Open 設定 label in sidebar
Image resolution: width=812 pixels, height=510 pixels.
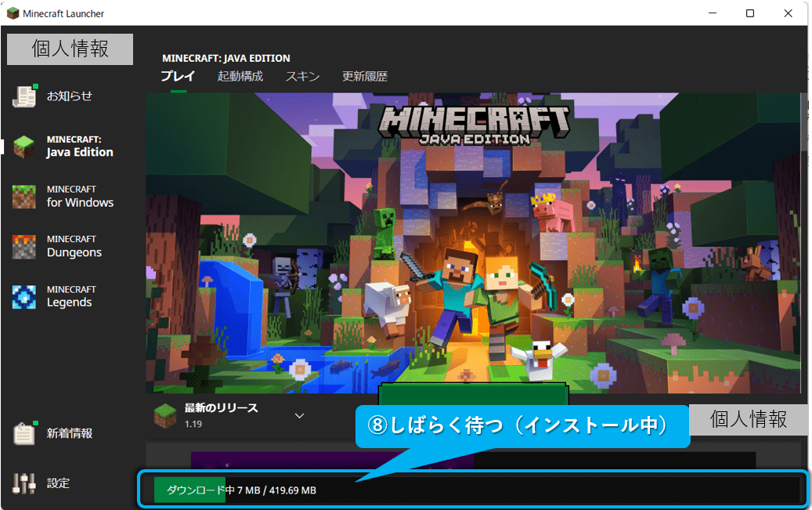(x=58, y=483)
